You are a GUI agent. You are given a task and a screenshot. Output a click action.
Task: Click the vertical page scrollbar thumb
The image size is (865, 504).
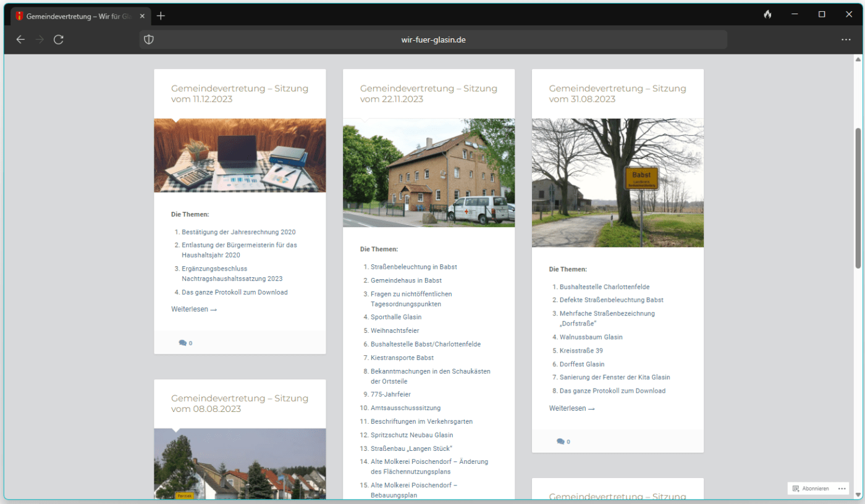[x=858, y=198]
